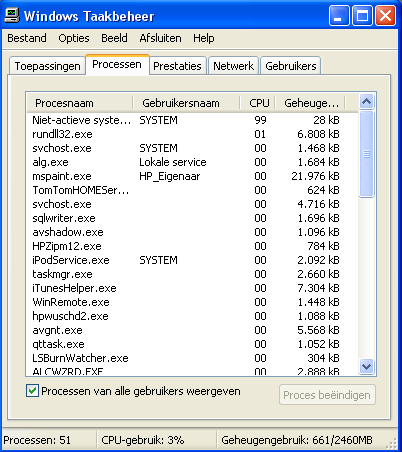Sort by the CPU column header
The width and height of the screenshot is (402, 452).
point(257,103)
